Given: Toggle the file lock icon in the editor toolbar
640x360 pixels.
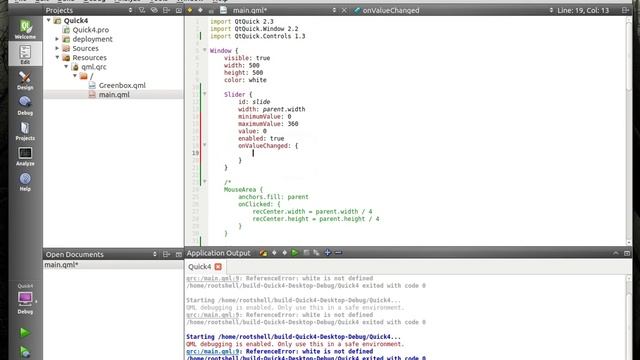Looking at the screenshot, I should point(211,10).
